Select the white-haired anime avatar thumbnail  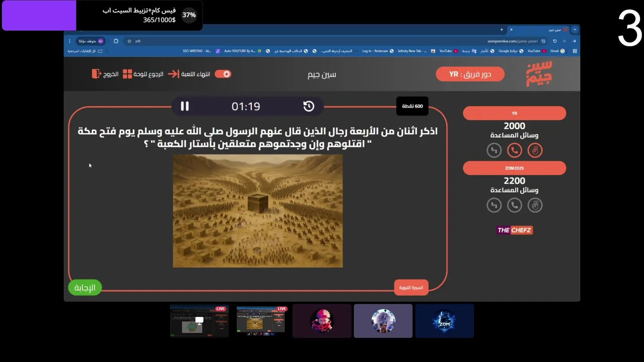coord(383,321)
